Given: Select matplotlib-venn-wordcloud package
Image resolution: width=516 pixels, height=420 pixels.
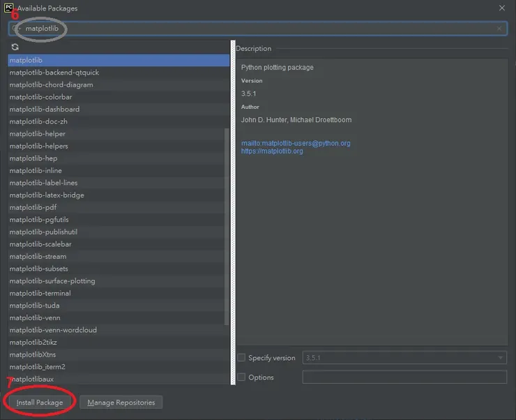Looking at the screenshot, I should pyautogui.click(x=119, y=330).
